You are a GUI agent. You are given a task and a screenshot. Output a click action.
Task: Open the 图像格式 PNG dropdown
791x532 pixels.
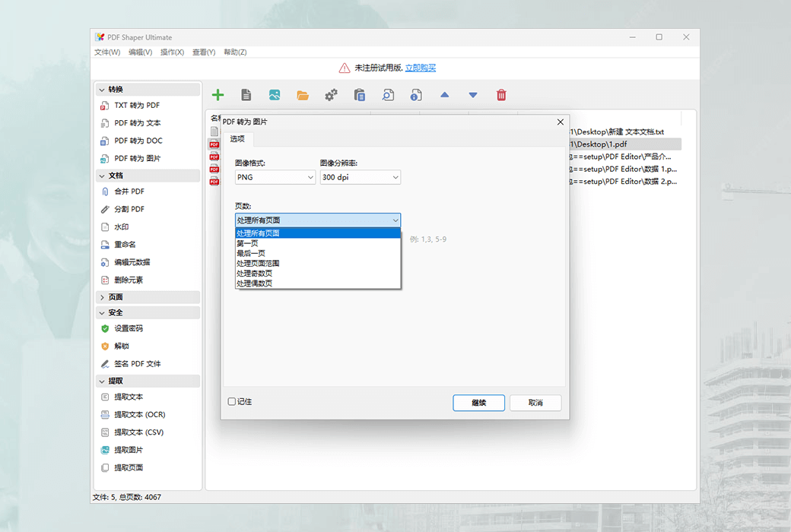[275, 176]
